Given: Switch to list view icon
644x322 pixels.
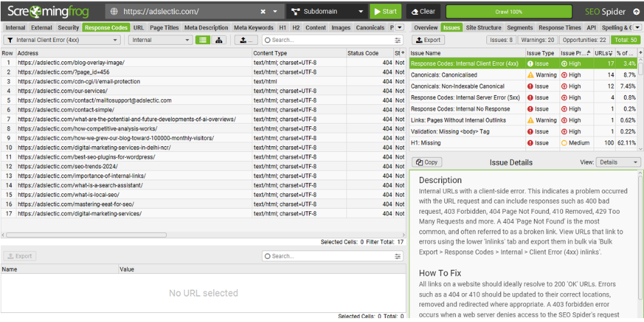Looking at the screenshot, I should pyautogui.click(x=202, y=40).
